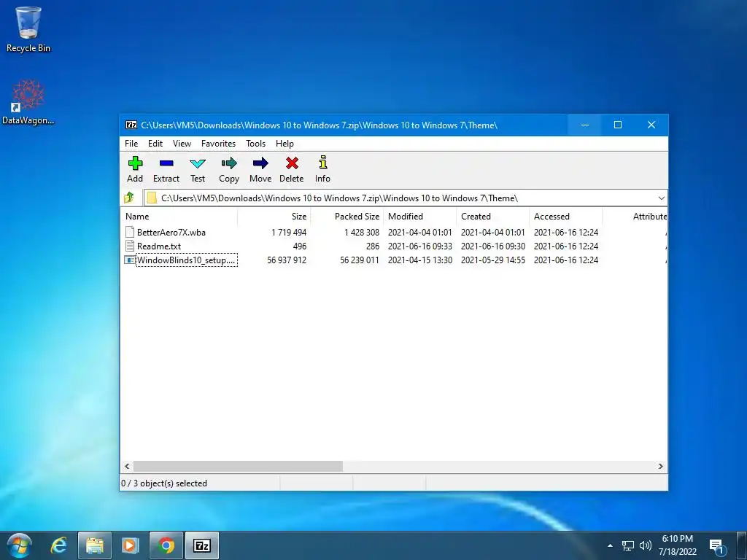Open the Edit menu
This screenshot has height=560, width=747.
[155, 144]
